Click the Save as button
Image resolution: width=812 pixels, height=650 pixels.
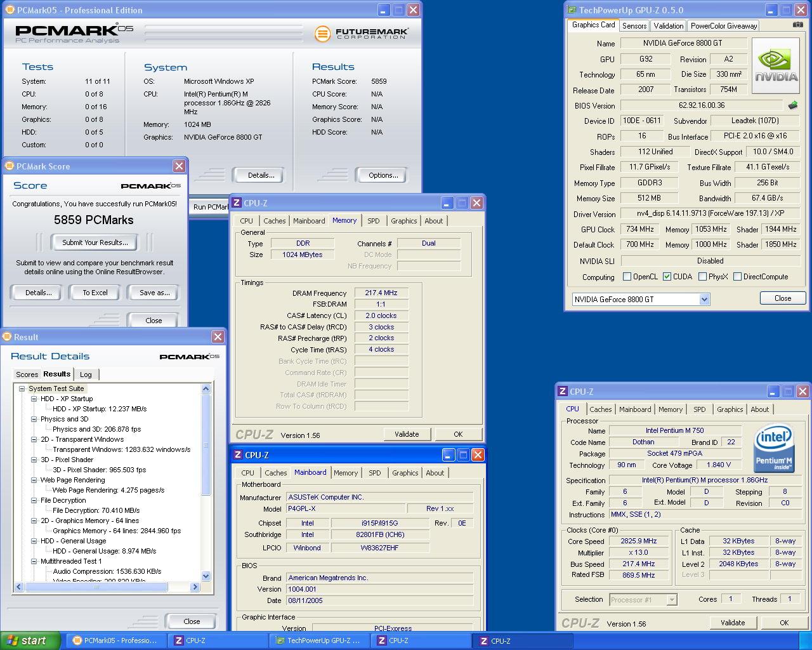tap(154, 293)
